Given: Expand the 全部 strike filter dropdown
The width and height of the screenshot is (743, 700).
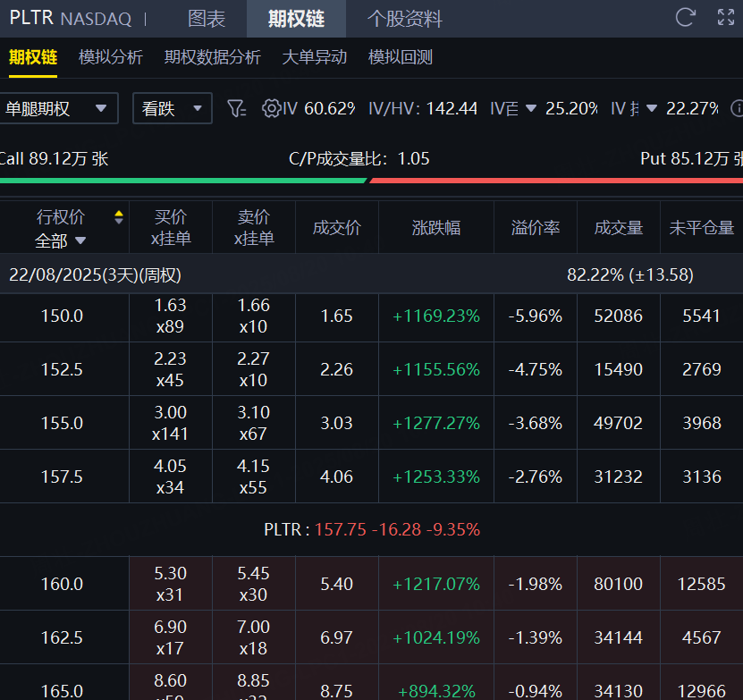Looking at the screenshot, I should pos(61,240).
